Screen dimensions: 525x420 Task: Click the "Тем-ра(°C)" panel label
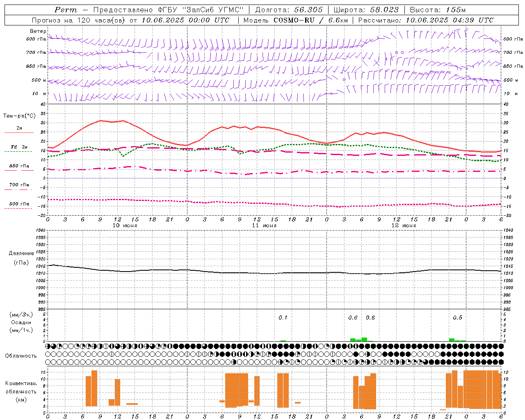pos(19,116)
